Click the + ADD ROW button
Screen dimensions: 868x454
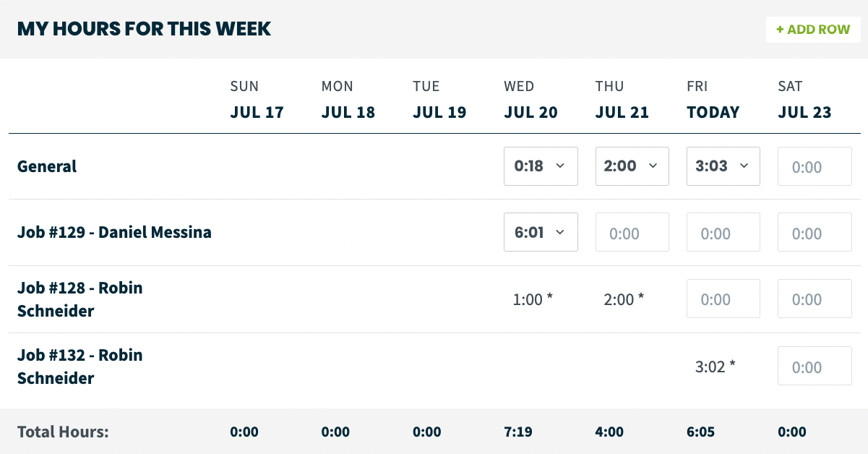(812, 29)
